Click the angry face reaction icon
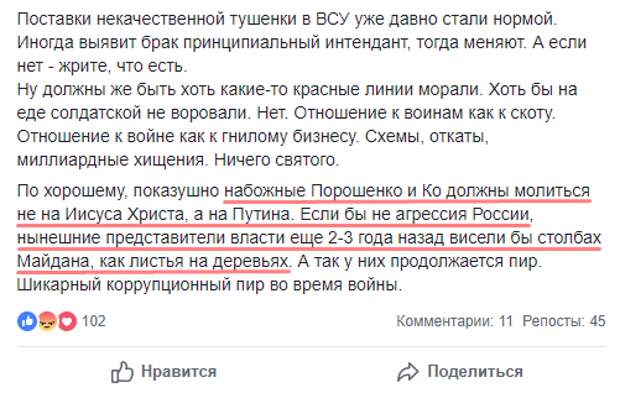This screenshot has width=620, height=393. (47, 321)
